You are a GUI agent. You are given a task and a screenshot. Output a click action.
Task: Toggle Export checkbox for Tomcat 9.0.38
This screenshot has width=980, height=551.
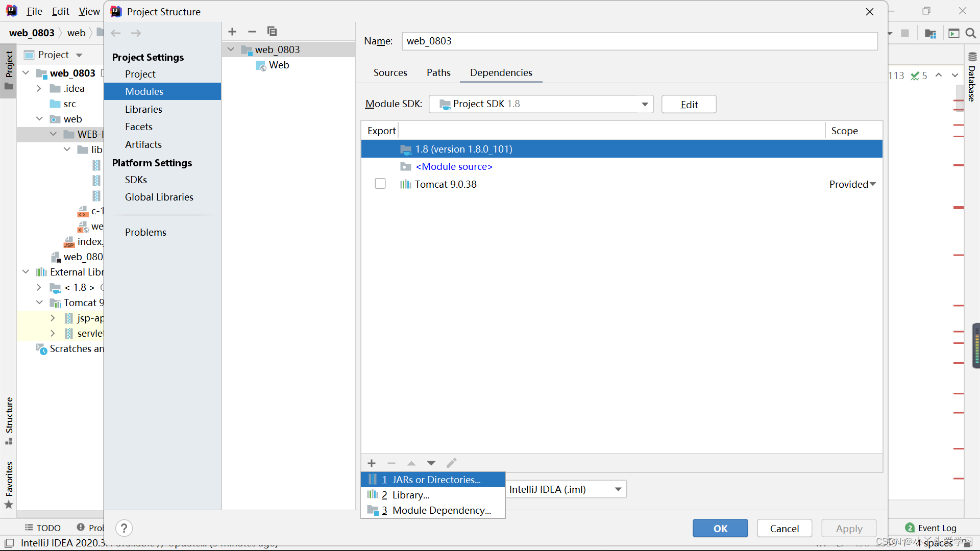(380, 184)
